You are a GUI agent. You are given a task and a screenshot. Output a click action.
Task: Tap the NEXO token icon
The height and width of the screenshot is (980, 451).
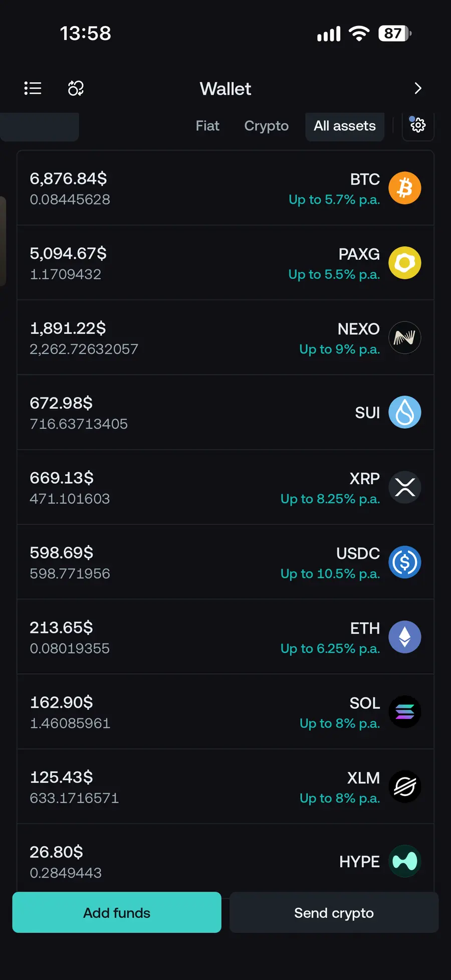point(405,337)
